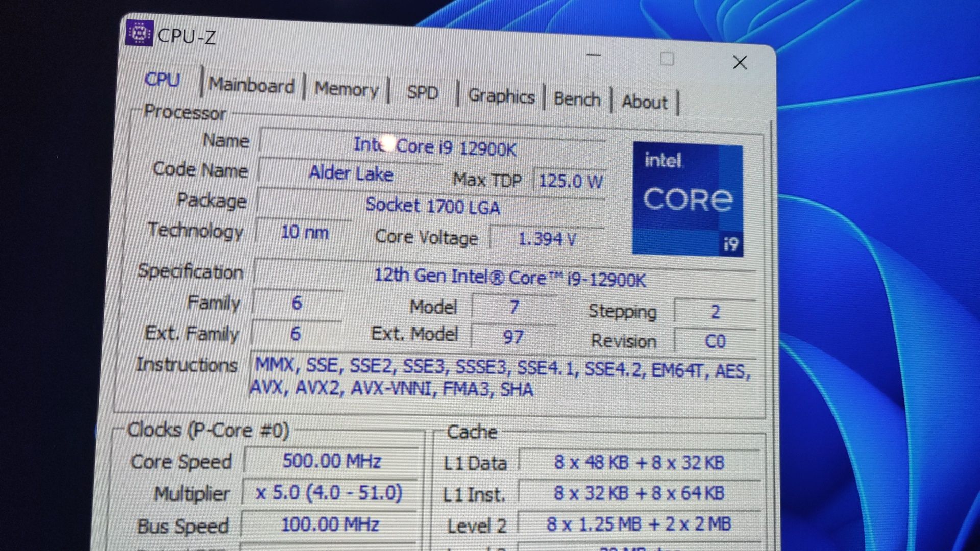This screenshot has width=980, height=551.
Task: Open the About tab
Action: (645, 102)
